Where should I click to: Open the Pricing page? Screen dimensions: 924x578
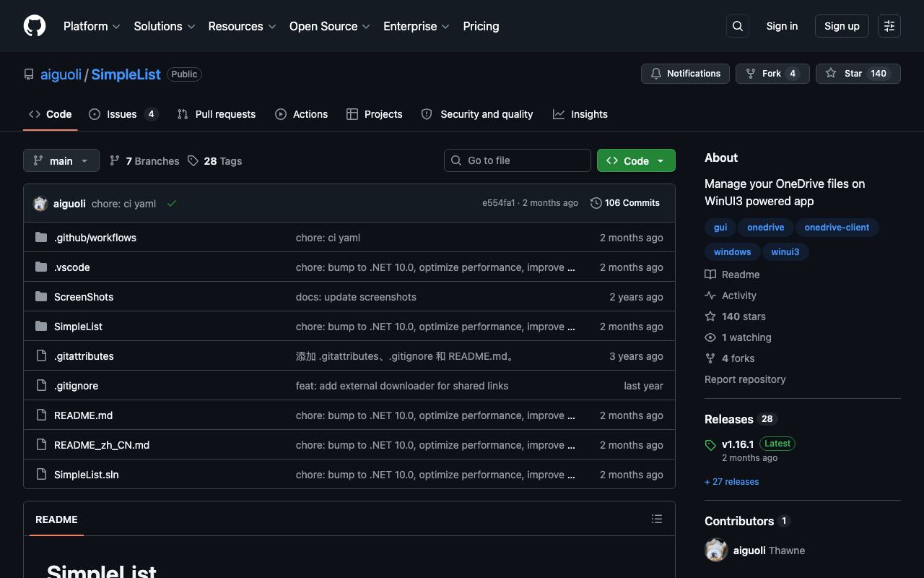click(x=481, y=26)
